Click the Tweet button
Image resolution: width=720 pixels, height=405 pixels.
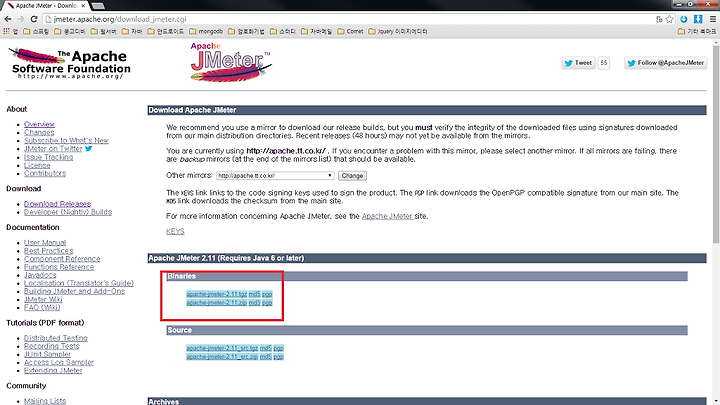(578, 63)
